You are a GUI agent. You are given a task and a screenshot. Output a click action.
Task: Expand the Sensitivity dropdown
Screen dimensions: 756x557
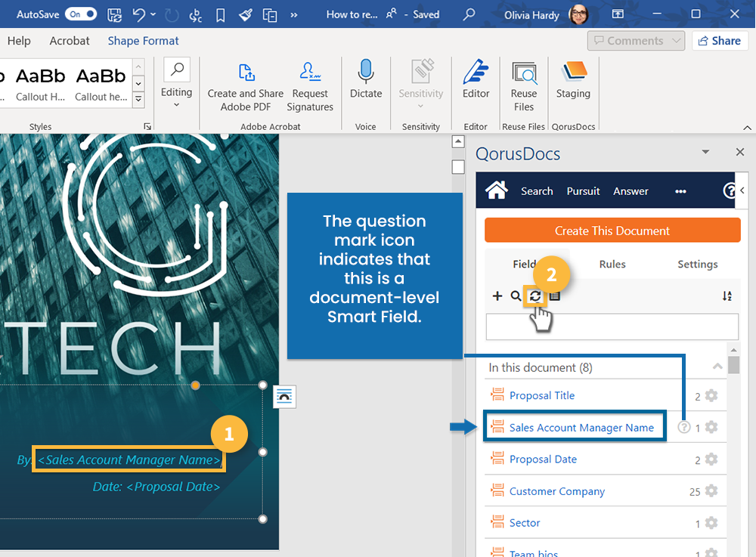click(420, 106)
